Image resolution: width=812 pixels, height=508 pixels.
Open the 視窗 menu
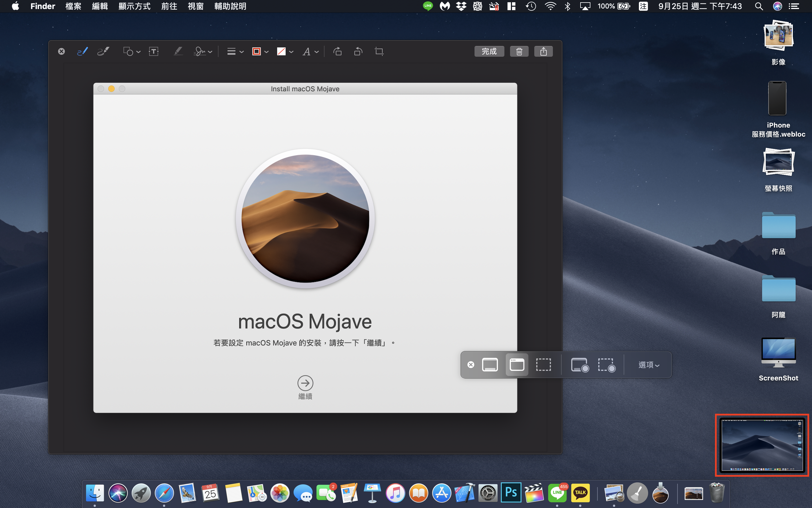(196, 6)
